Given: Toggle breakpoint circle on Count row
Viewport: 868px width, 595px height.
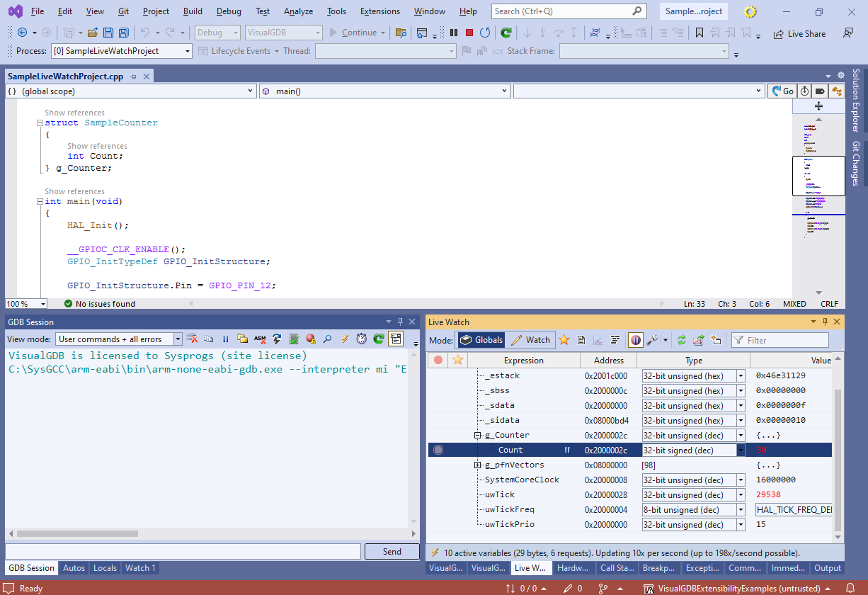Looking at the screenshot, I should (x=438, y=450).
